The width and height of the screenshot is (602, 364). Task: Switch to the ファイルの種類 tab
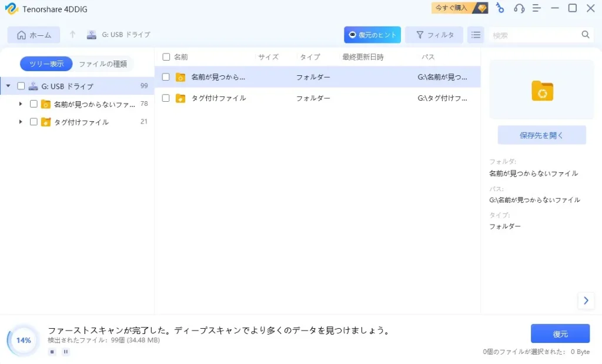[103, 64]
